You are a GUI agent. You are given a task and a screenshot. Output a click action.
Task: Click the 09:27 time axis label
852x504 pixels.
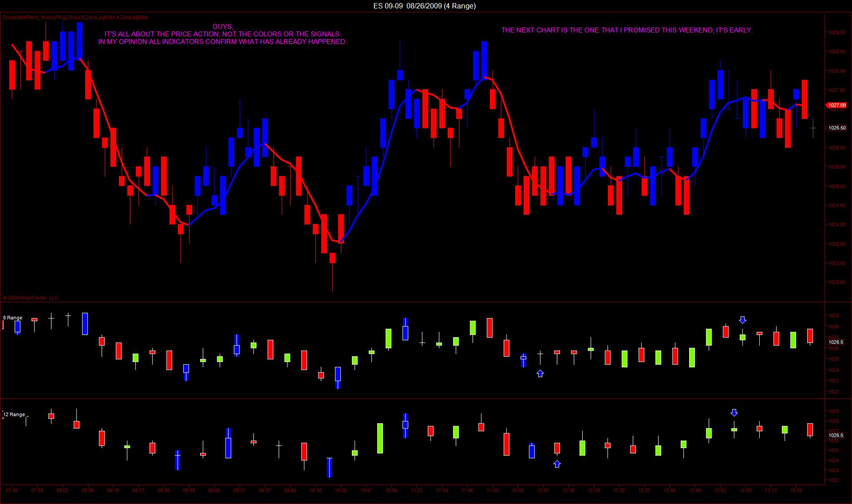coord(240,490)
